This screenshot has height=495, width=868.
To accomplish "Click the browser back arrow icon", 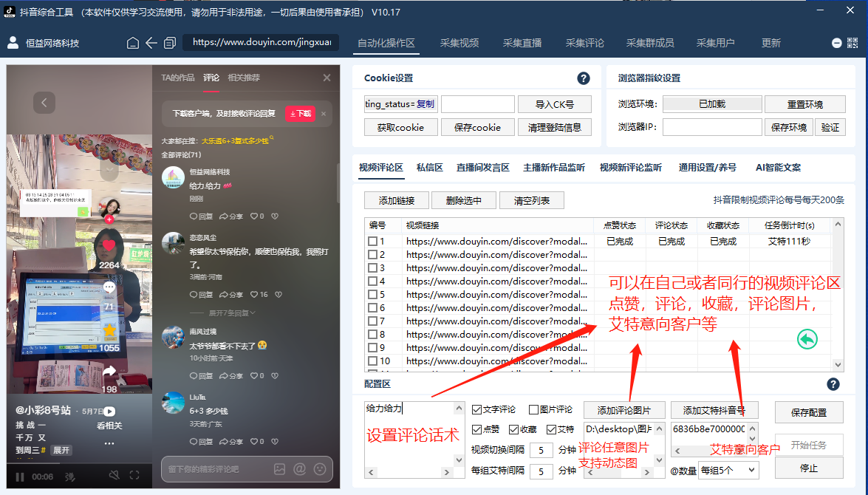I will pyautogui.click(x=150, y=43).
